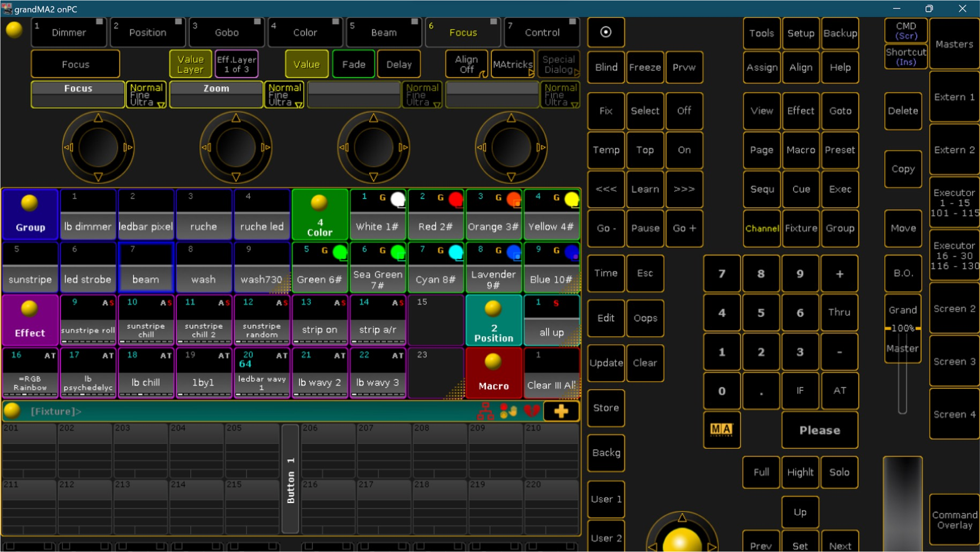This screenshot has height=552, width=980.
Task: Click the Setup key
Action: 800,33
